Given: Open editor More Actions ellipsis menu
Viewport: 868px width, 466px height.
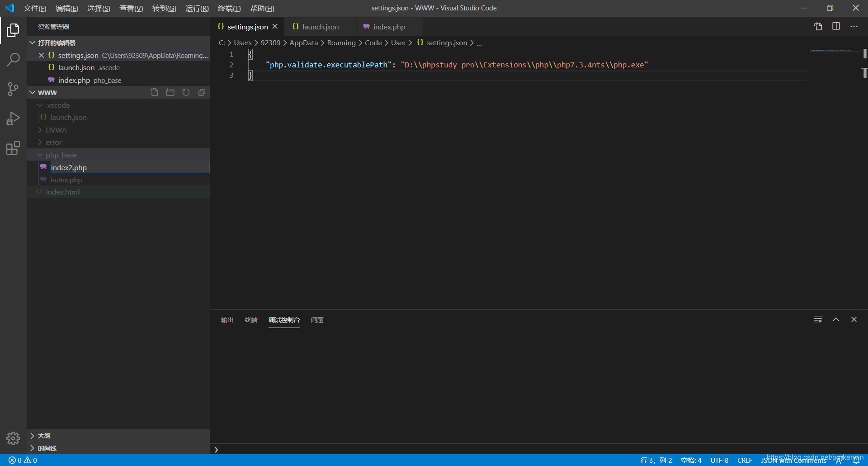Looking at the screenshot, I should click(854, 26).
